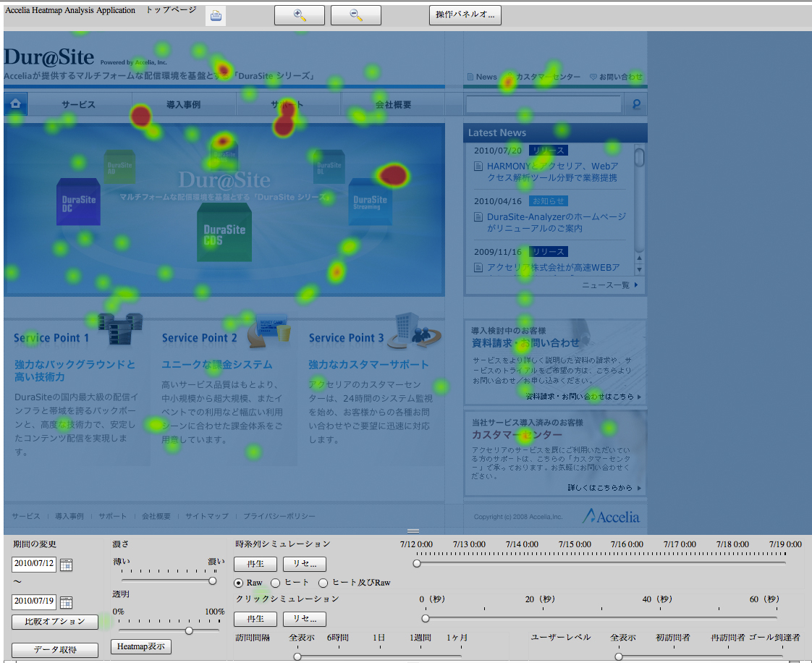The height and width of the screenshot is (663, 812).
Task: Click the server rack icon for Service Point 1
Action: point(120,329)
